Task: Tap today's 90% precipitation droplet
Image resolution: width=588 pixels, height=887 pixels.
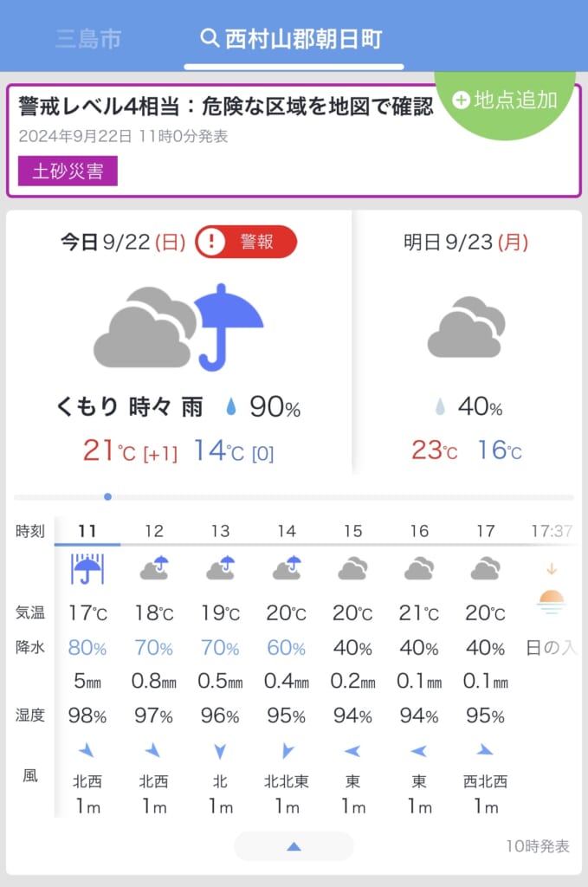Action: point(230,407)
